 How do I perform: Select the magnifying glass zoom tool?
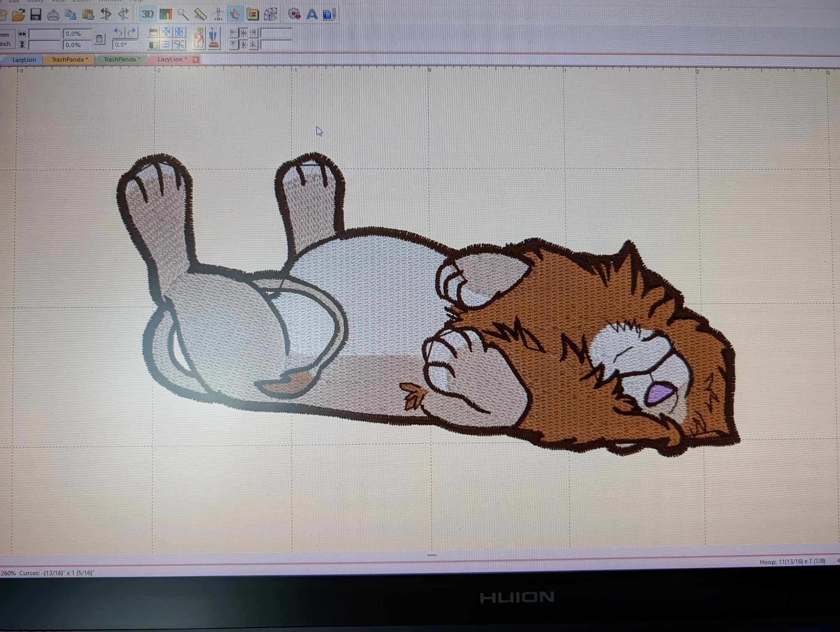pyautogui.click(x=183, y=15)
